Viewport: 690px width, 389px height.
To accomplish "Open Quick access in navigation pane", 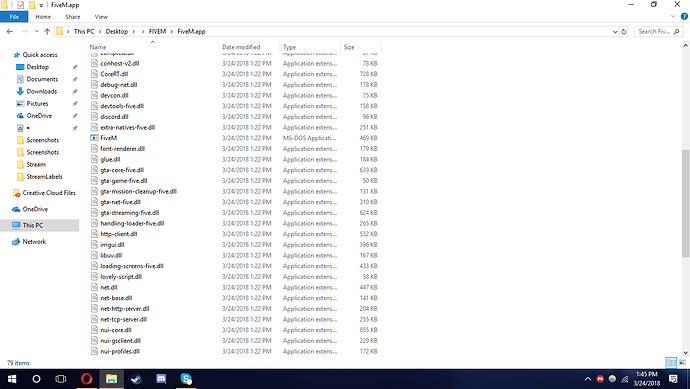I will 40,55.
